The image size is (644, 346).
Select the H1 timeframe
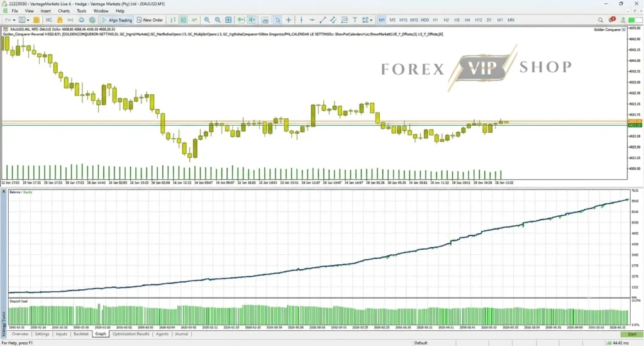435,20
